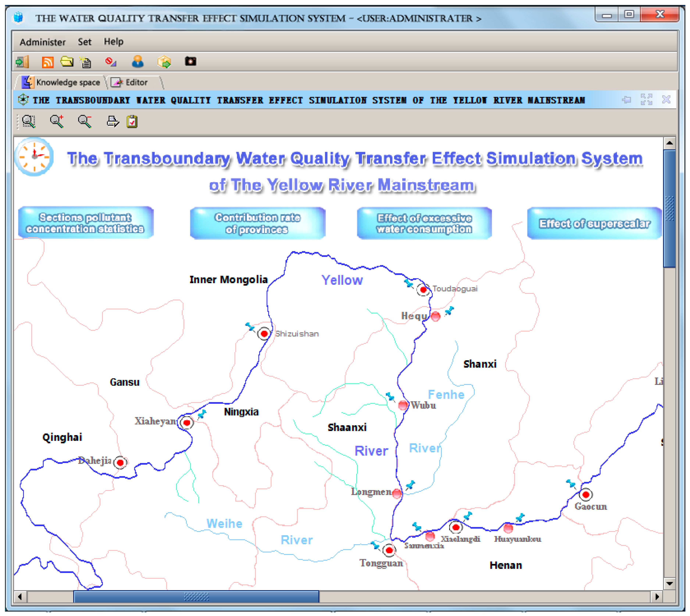Click the exit door icon in toolbar
This screenshot has height=616, width=690.
(22, 62)
